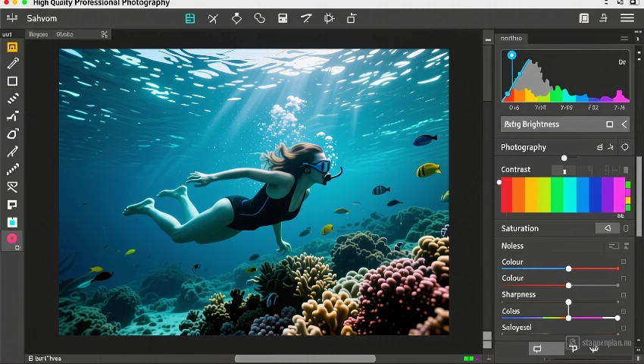Switch to the second document tab
The image size is (644, 364).
[x=65, y=35]
